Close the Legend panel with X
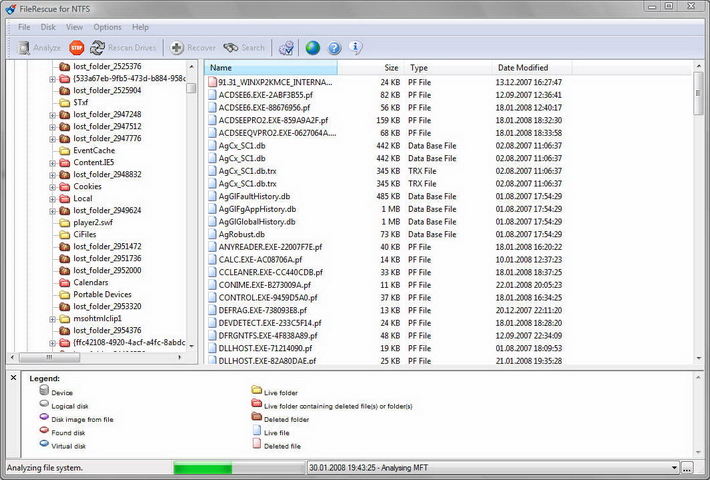Screen dimensions: 710x480 [12, 378]
